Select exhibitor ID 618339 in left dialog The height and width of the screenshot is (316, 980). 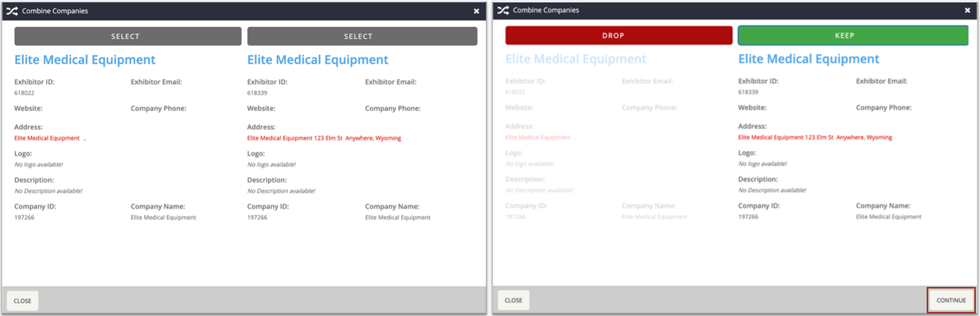click(x=257, y=93)
